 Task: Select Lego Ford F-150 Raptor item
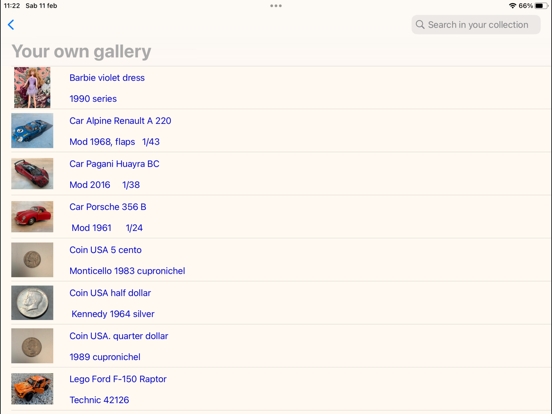pyautogui.click(x=281, y=389)
